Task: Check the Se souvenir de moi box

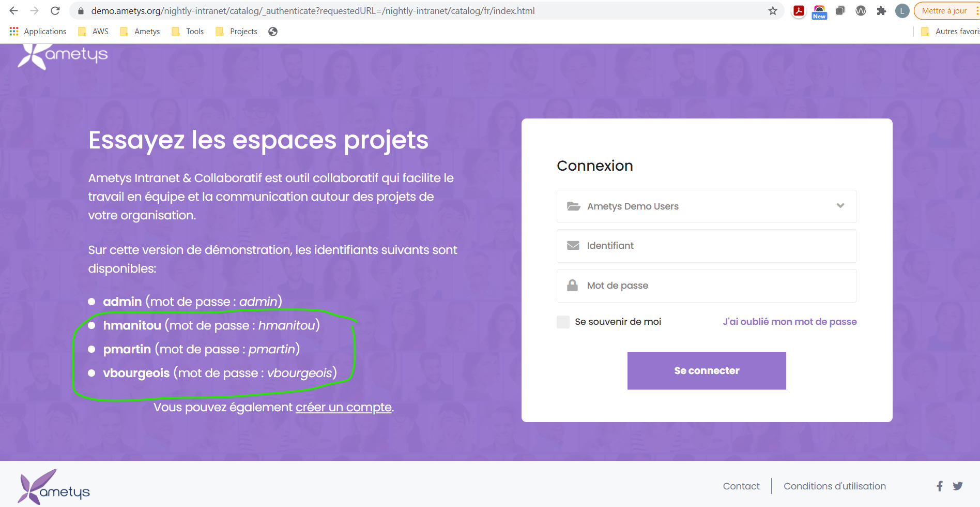Action: (563, 322)
